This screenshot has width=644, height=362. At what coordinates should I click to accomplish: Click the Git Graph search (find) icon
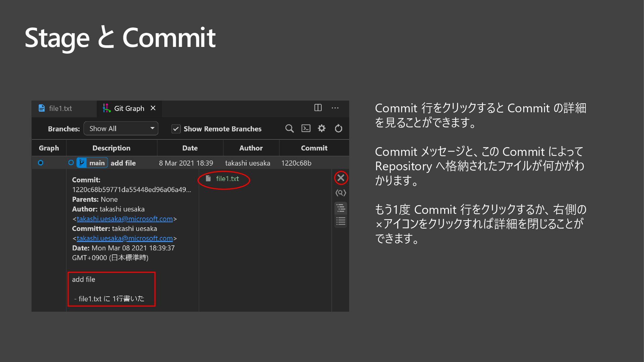pyautogui.click(x=289, y=128)
